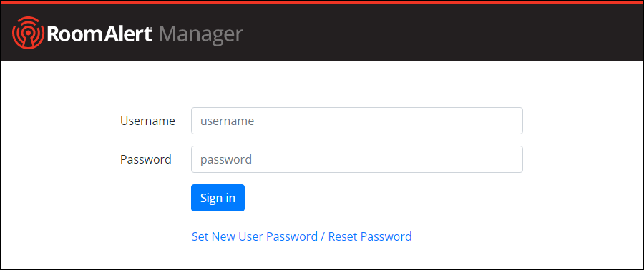Viewport: 644px width, 270px height.
Task: Select the "Reset Password" portion of the link
Action: tap(370, 236)
